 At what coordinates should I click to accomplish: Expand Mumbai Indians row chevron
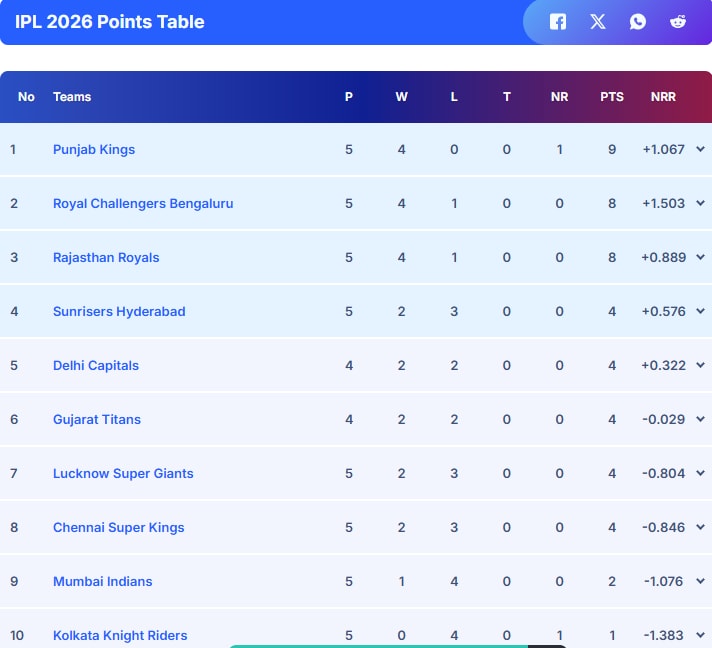[x=700, y=582]
